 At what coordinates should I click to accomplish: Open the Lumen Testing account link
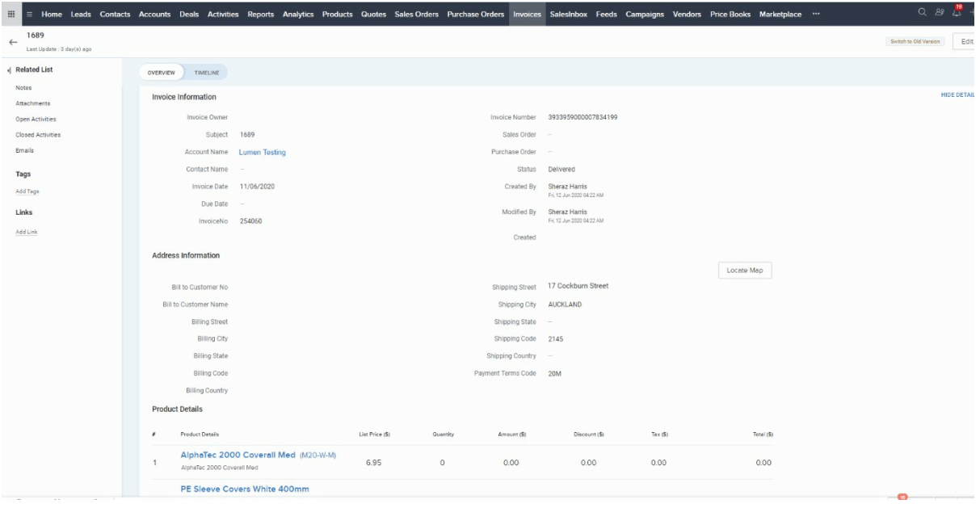point(262,152)
